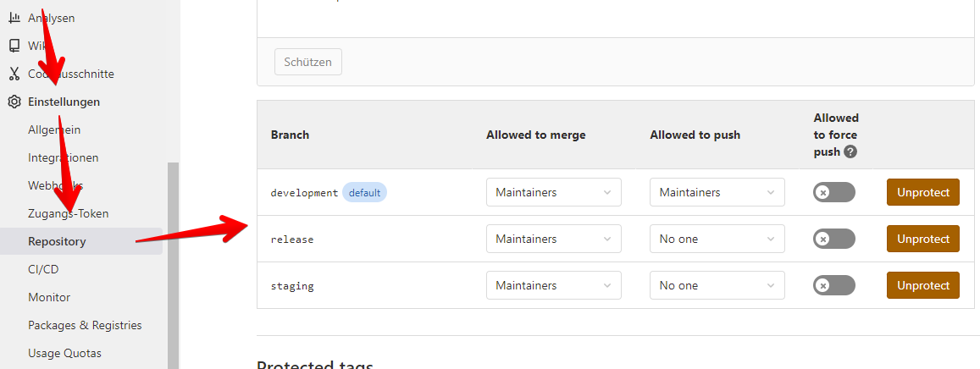Click the Wiki book icon in the sidebar
The width and height of the screenshot is (980, 369).
14,46
